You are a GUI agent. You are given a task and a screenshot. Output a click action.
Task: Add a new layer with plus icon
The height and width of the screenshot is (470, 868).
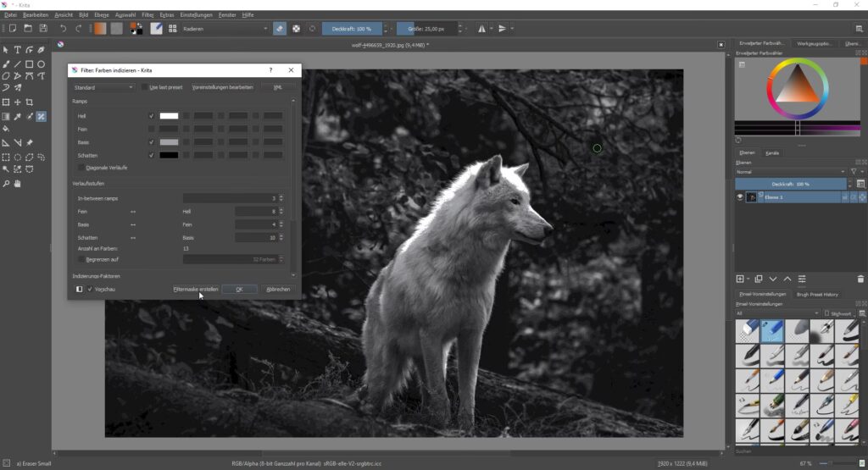[x=740, y=279]
